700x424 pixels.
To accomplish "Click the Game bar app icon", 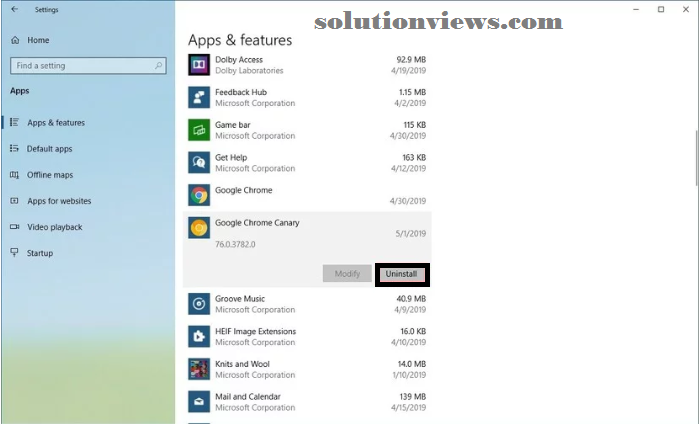I will tap(199, 130).
